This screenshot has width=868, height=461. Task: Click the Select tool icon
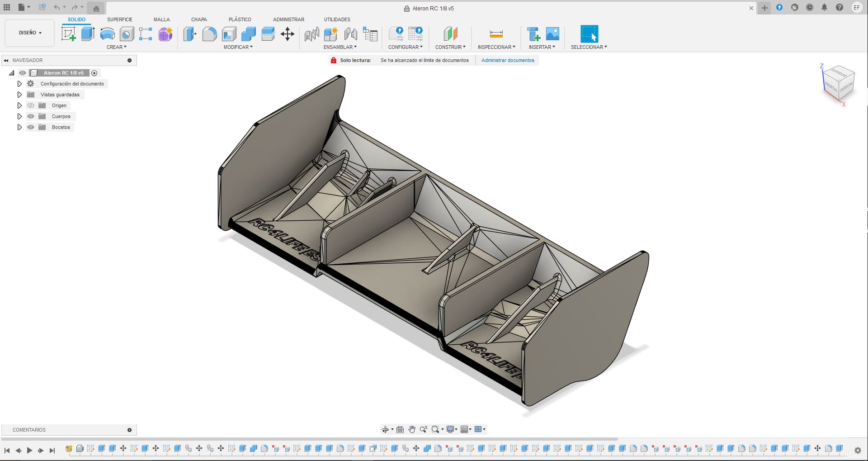589,34
